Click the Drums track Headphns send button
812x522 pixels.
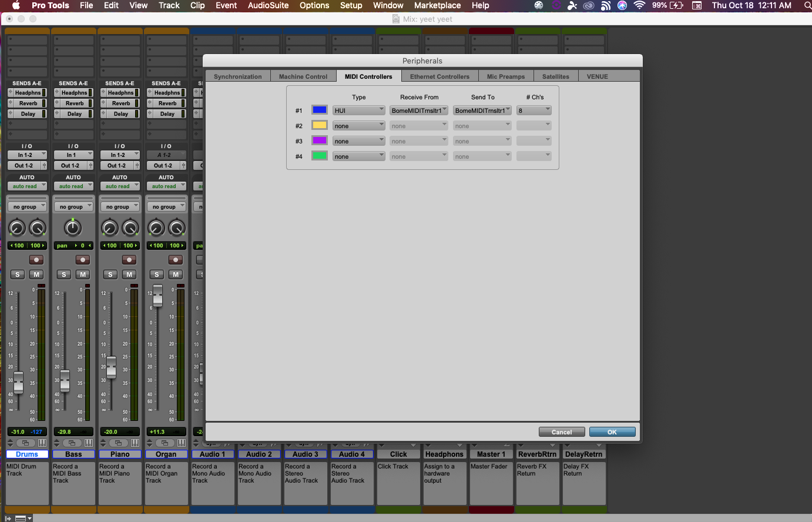(x=28, y=93)
